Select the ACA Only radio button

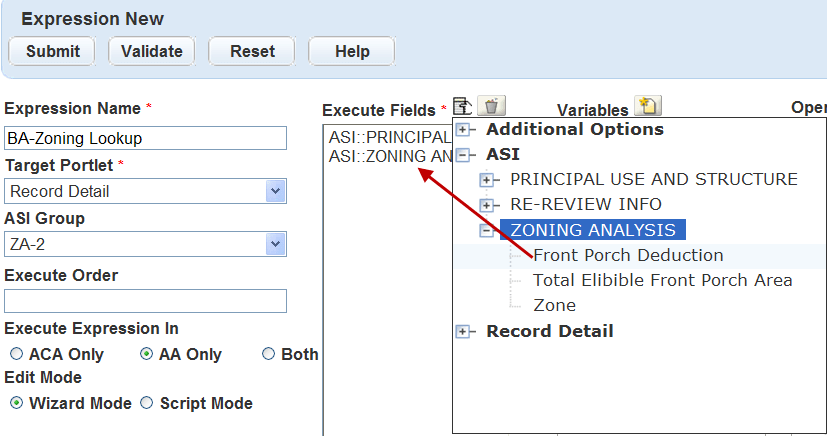(x=16, y=354)
